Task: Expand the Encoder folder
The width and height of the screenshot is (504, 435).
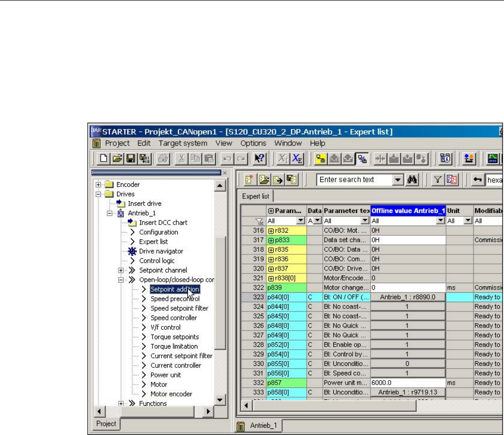Action: pyautogui.click(x=98, y=184)
